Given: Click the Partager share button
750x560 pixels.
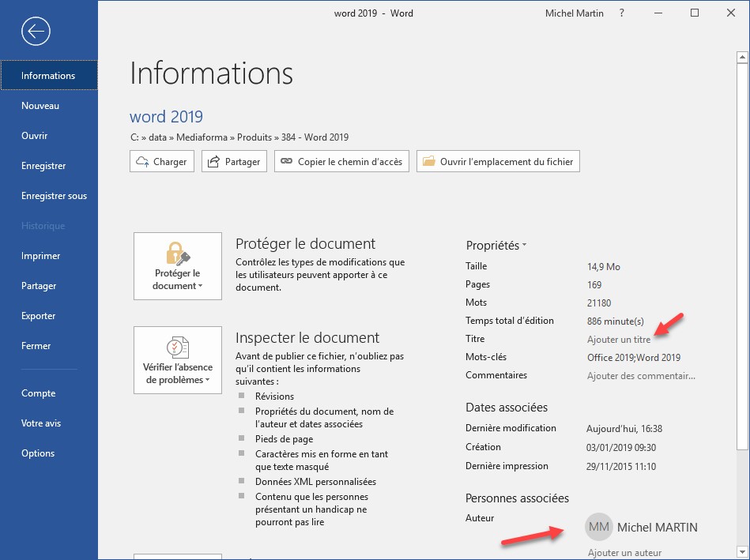Looking at the screenshot, I should (235, 162).
